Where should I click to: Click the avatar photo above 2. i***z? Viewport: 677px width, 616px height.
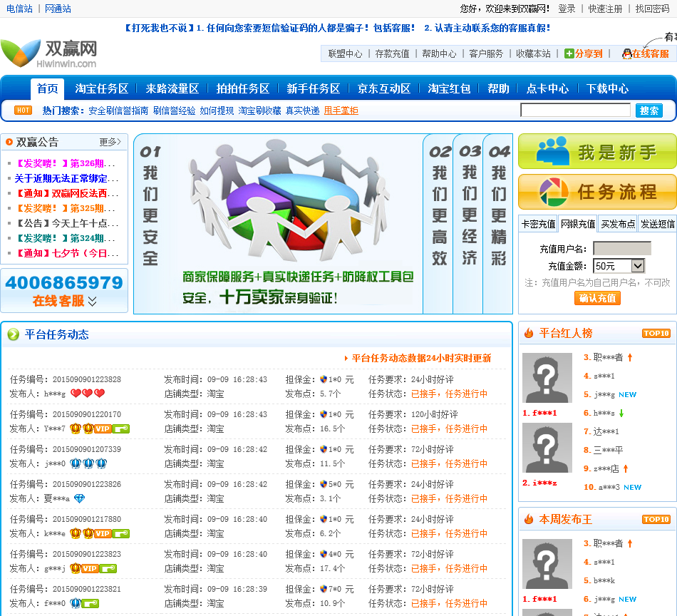[x=547, y=448]
